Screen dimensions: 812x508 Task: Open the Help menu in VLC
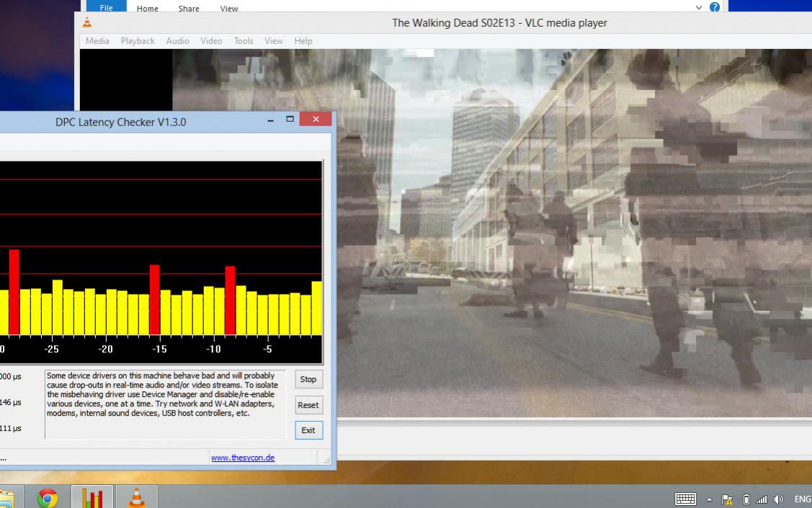(303, 41)
